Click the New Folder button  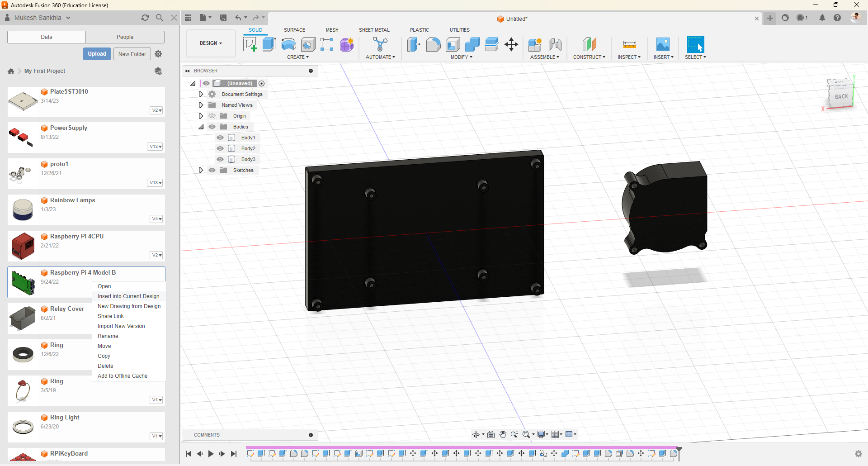click(x=132, y=54)
